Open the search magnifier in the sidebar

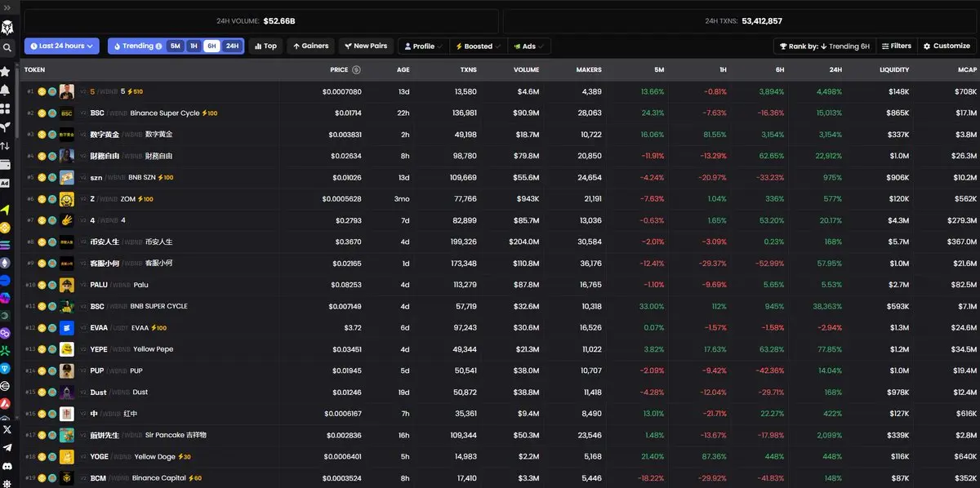point(7,48)
